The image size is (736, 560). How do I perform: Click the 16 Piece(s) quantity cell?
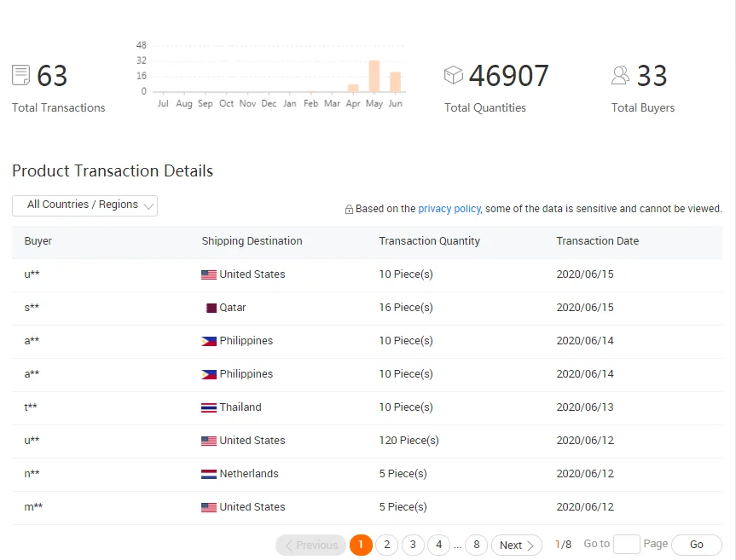pyautogui.click(x=406, y=308)
